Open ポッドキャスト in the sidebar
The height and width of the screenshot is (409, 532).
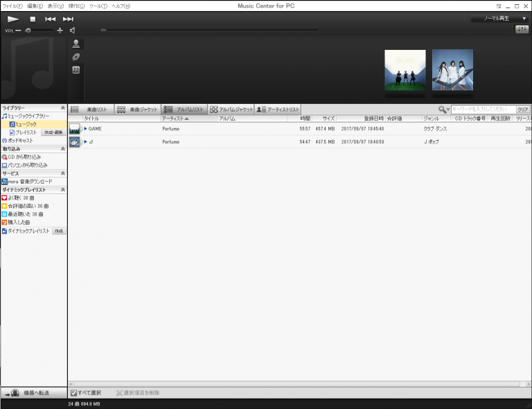pos(17,141)
